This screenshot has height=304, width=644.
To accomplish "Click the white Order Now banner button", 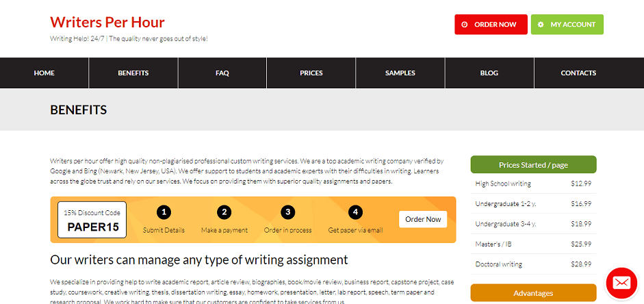I will pyautogui.click(x=423, y=219).
